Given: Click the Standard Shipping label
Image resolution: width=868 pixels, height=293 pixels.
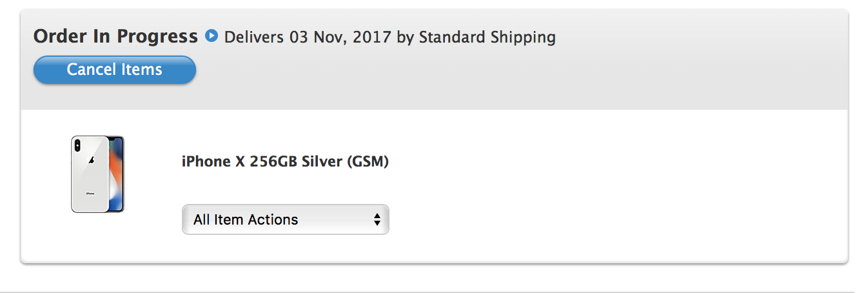Looking at the screenshot, I should click(488, 37).
